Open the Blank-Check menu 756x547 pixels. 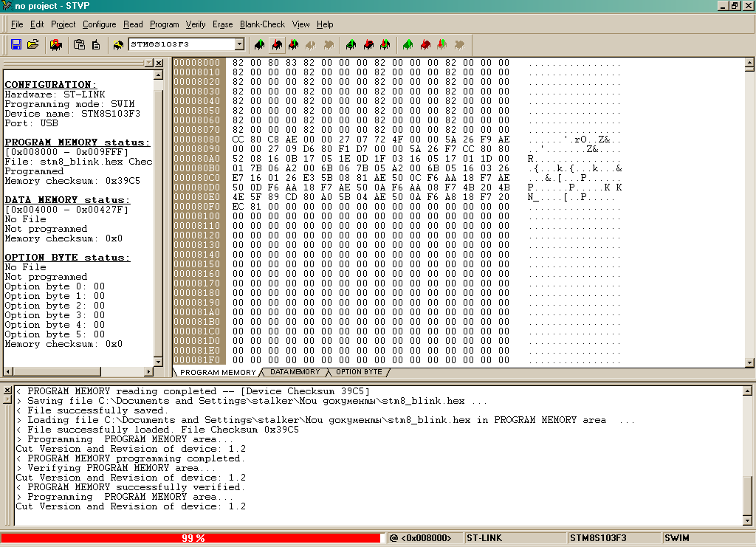point(262,24)
